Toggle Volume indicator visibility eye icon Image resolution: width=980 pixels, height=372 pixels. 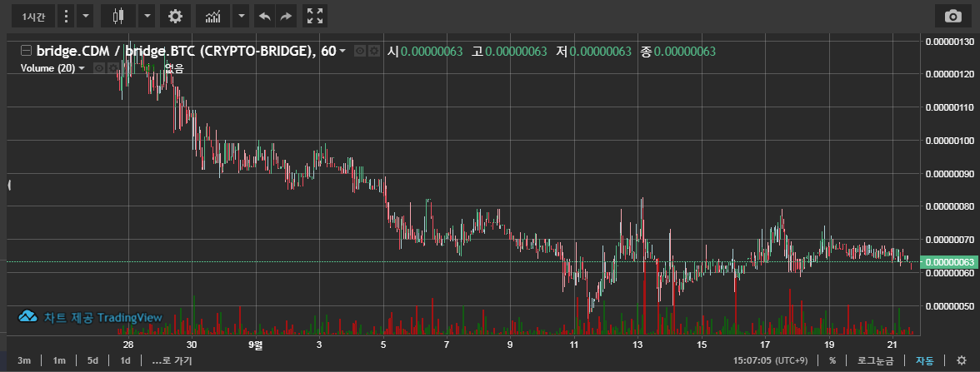pos(98,68)
